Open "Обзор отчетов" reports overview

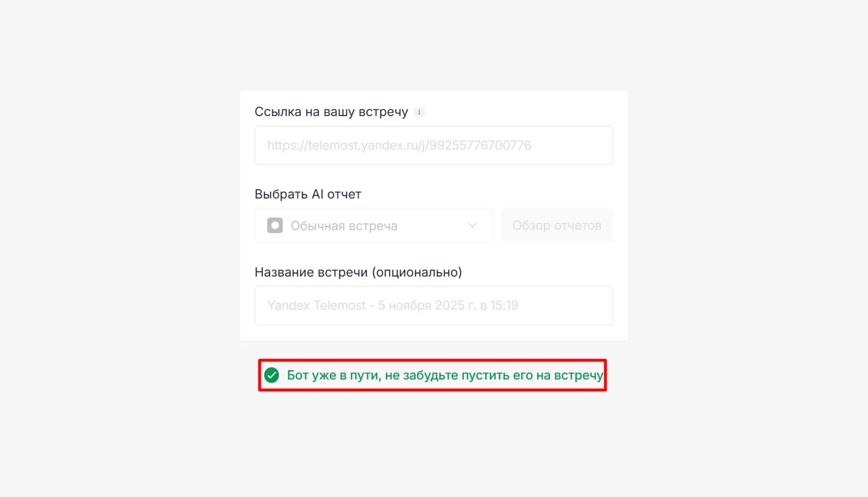[557, 225]
